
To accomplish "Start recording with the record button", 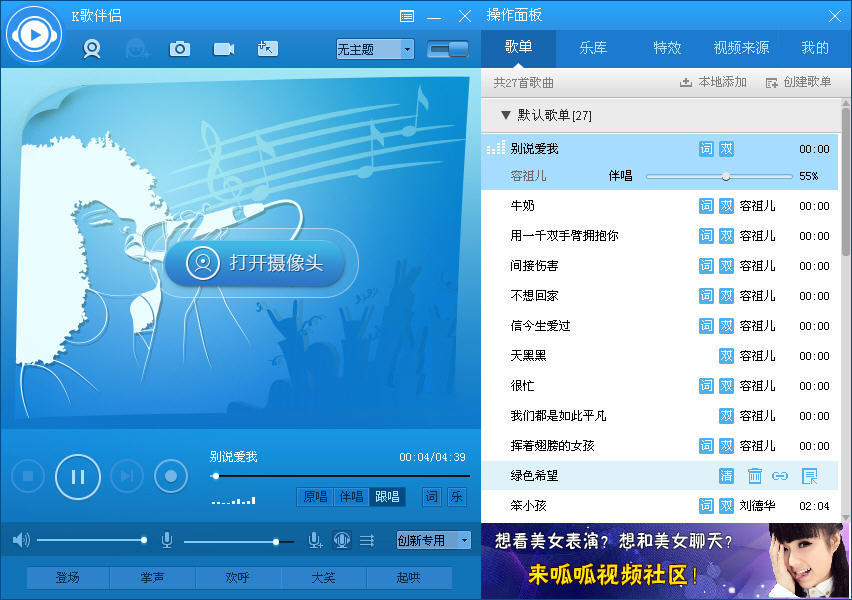I will pyautogui.click(x=171, y=476).
